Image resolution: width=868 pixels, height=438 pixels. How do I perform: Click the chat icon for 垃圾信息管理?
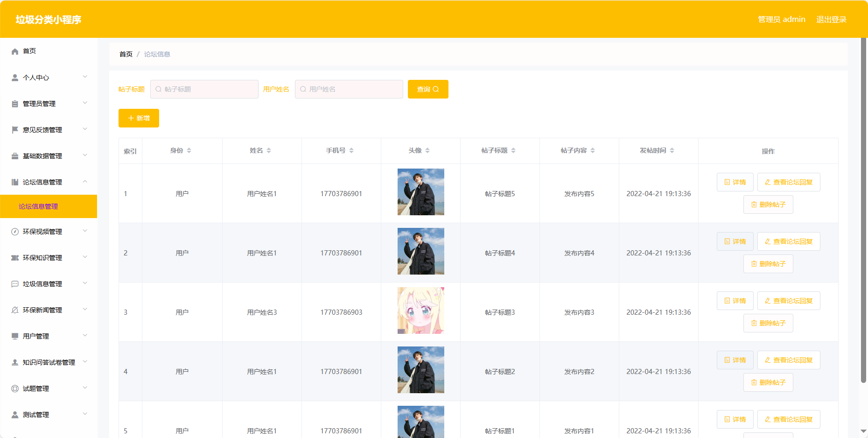tap(15, 284)
